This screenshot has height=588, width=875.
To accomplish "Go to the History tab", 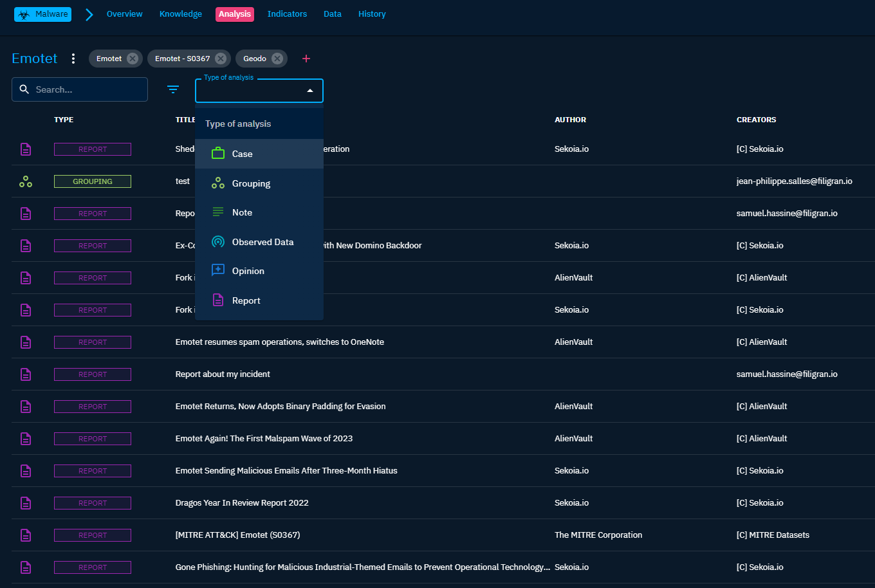I will (x=372, y=14).
